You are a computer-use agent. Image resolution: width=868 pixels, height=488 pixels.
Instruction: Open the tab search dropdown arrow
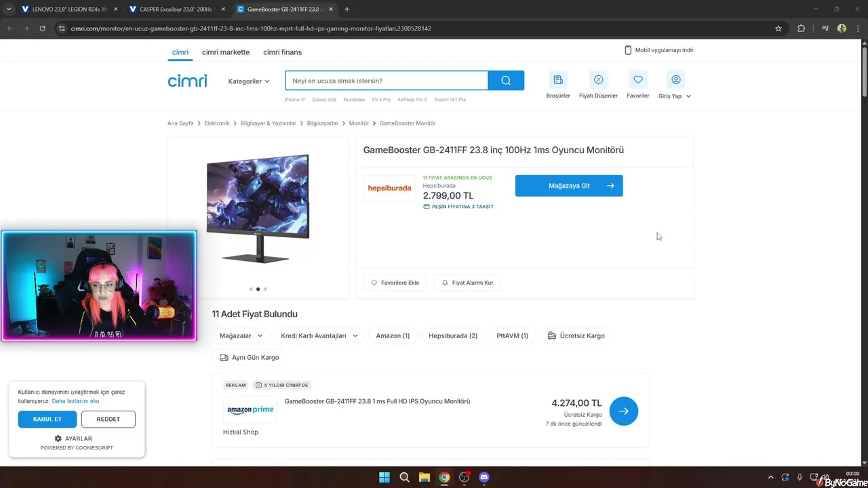click(9, 9)
